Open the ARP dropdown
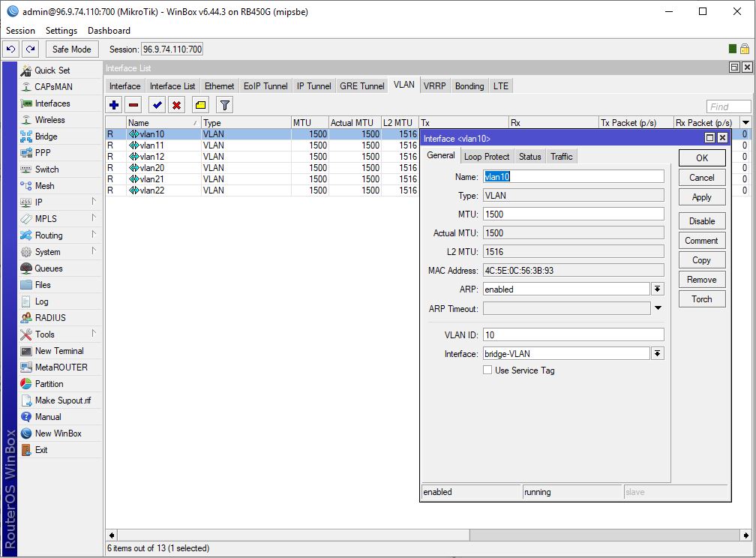 tap(657, 289)
